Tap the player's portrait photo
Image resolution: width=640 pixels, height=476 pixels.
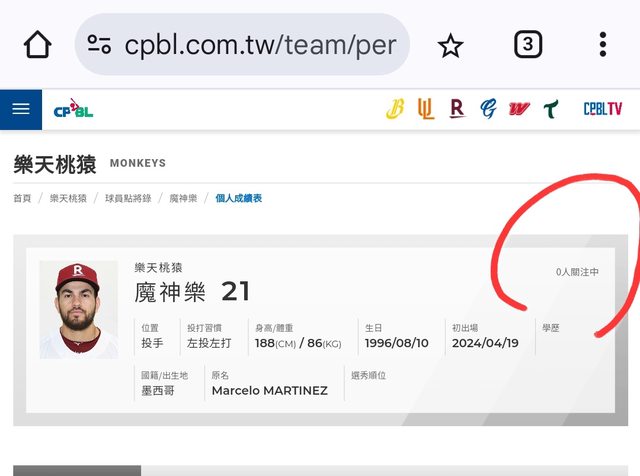[x=79, y=310]
